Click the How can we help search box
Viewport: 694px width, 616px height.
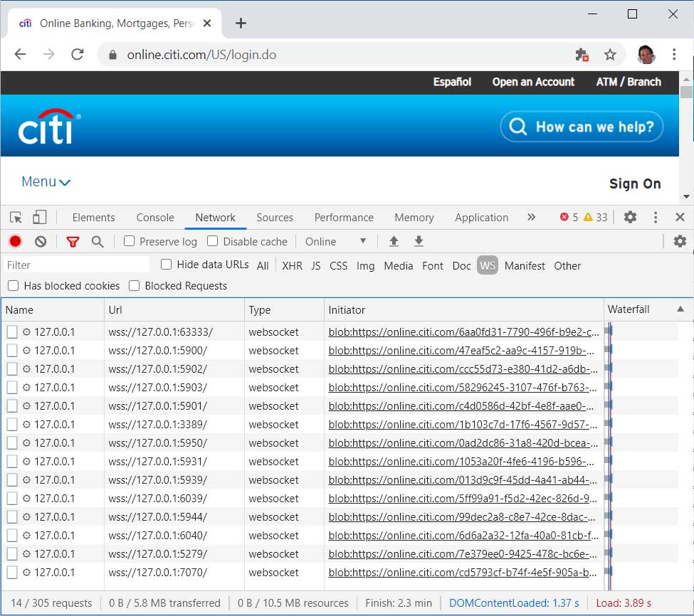point(582,127)
